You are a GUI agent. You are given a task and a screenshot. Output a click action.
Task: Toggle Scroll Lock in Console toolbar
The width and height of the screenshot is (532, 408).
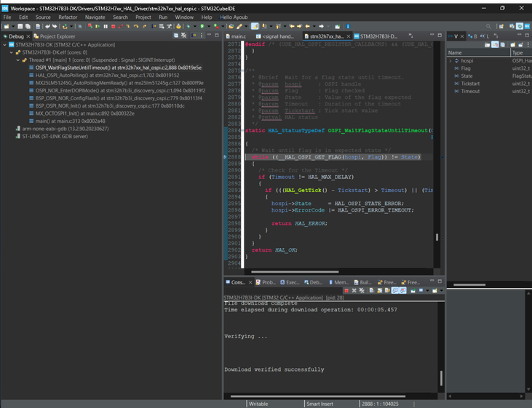(x=379, y=291)
